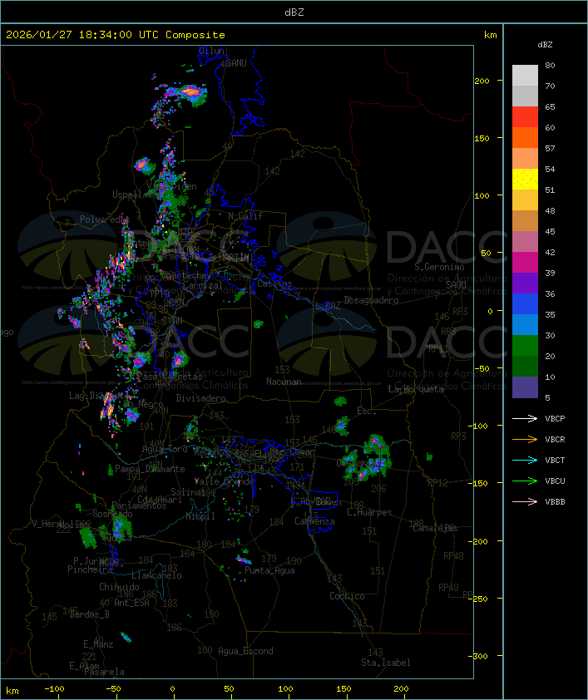Click the Parlamentos map label
The width and height of the screenshot is (588, 700).
coord(139,505)
